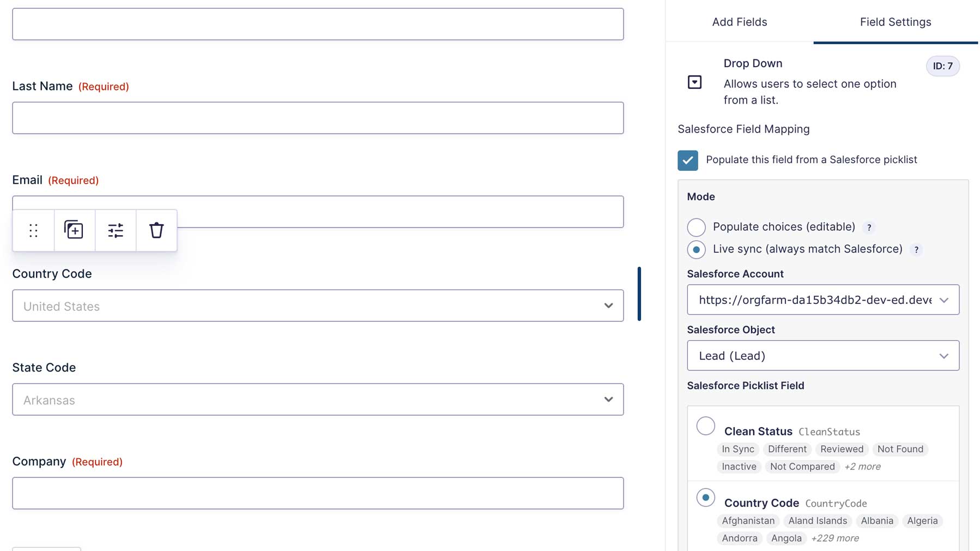Uncheck Populate this field from Salesforce picklist
The height and width of the screenshot is (551, 980).
688,160
